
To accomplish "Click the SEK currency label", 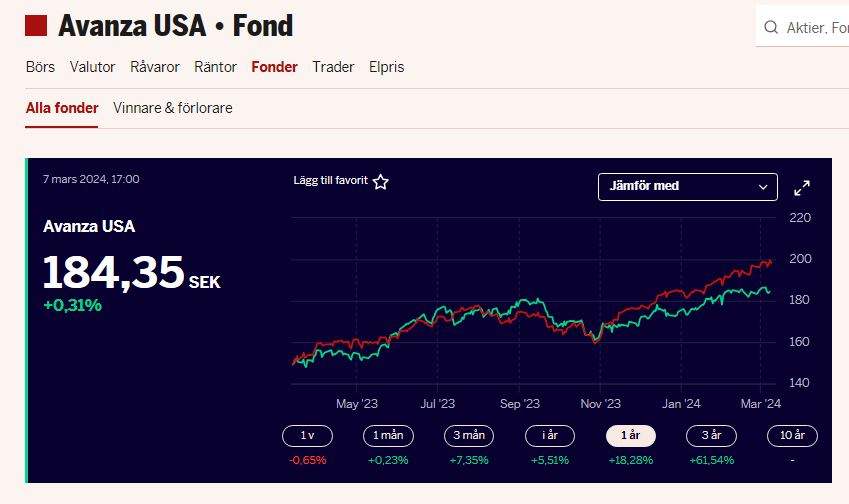I will (205, 282).
